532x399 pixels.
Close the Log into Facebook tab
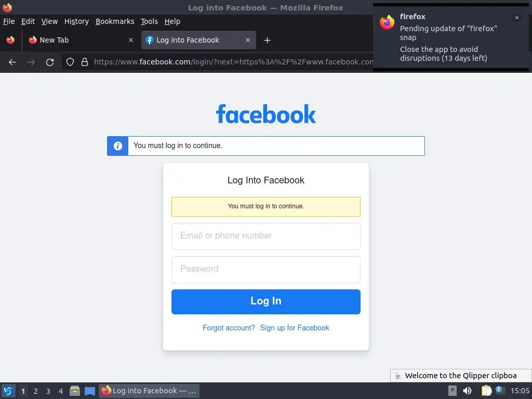pyautogui.click(x=248, y=40)
